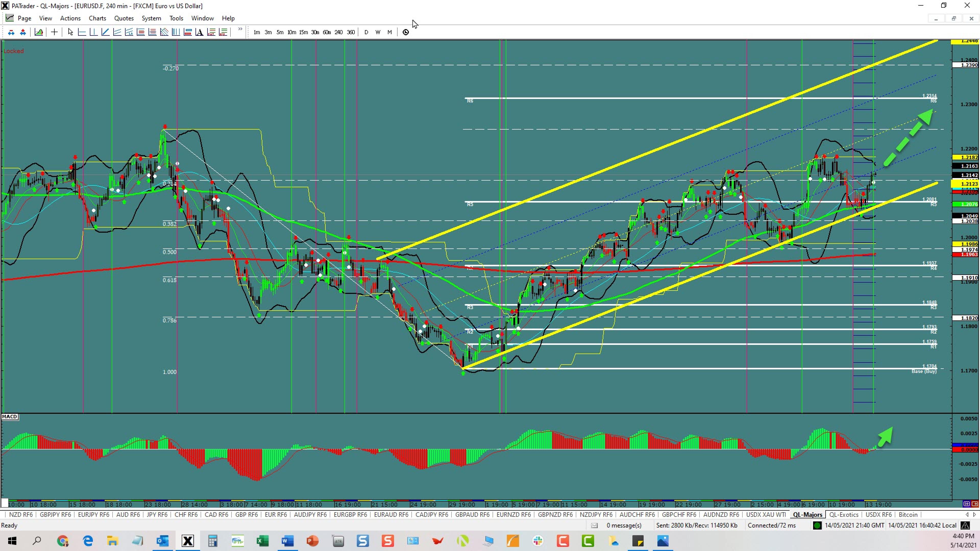Open Chrome from the taskbar

[63, 541]
